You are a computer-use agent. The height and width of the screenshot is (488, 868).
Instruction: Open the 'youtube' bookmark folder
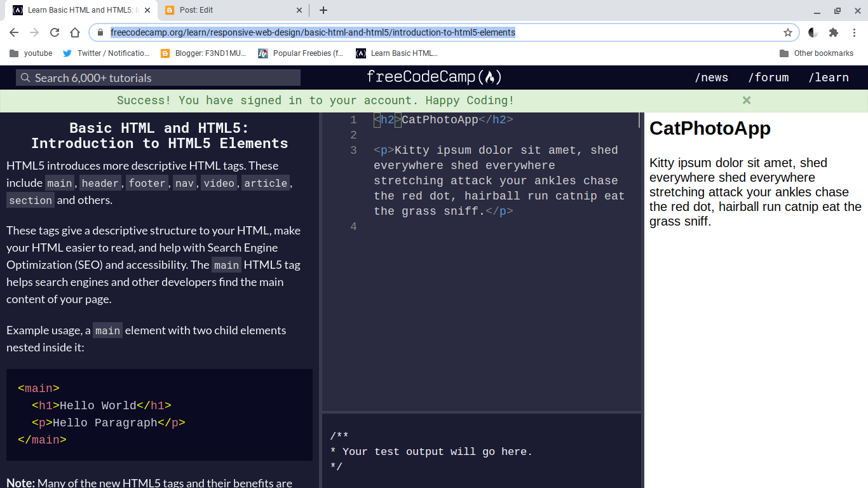[31, 53]
